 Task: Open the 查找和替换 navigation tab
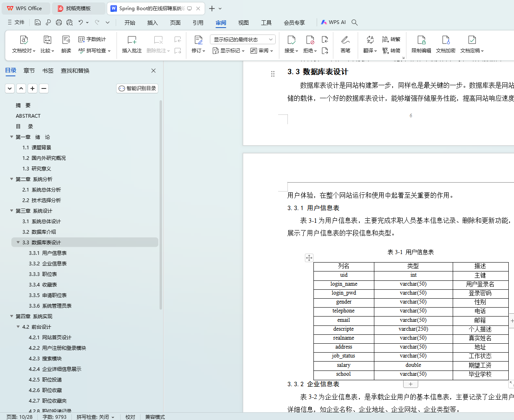75,71
